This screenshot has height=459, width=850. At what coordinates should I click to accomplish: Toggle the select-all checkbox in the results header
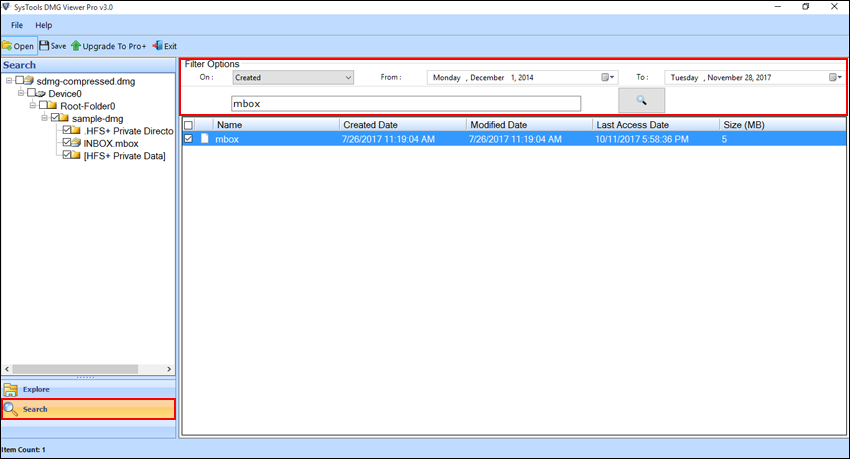(188, 125)
